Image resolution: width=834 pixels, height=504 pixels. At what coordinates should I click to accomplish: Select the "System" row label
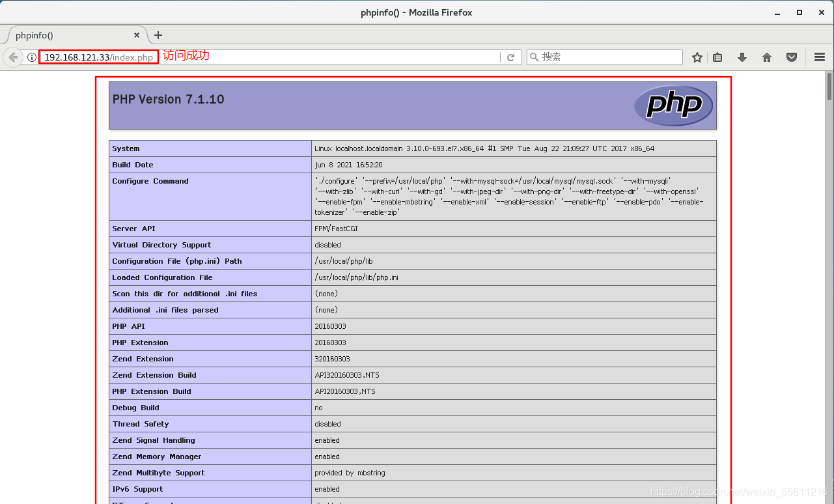126,148
